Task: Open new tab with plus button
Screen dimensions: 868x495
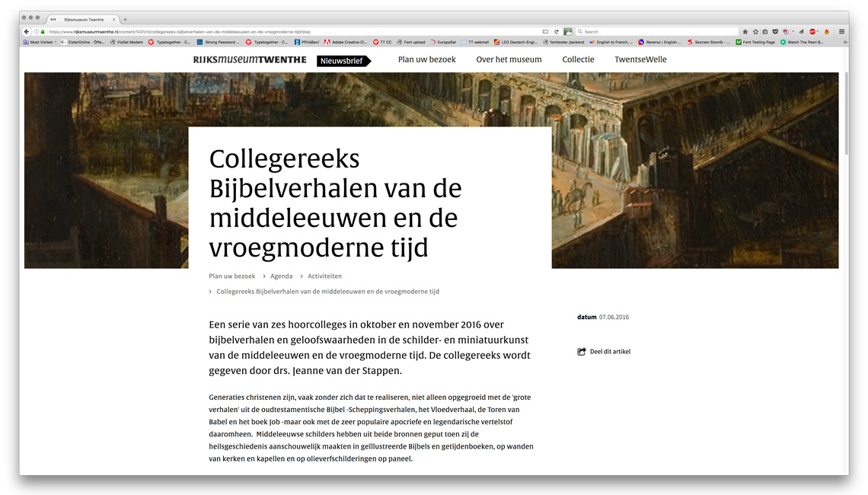Action: click(125, 19)
